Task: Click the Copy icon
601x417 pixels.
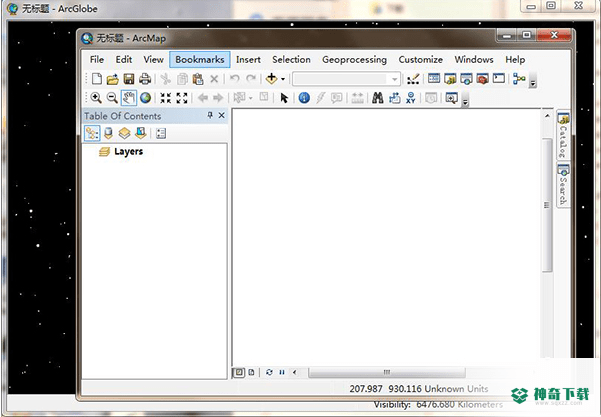Action: (x=182, y=79)
